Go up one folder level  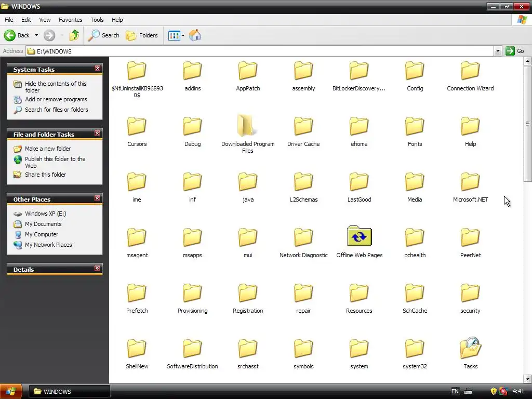pos(74,35)
